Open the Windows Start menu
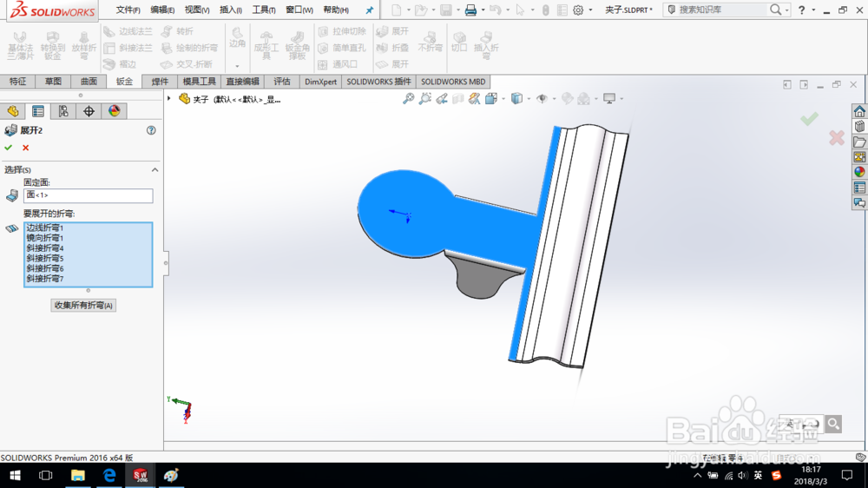Image resolution: width=868 pixels, height=488 pixels. click(15, 475)
